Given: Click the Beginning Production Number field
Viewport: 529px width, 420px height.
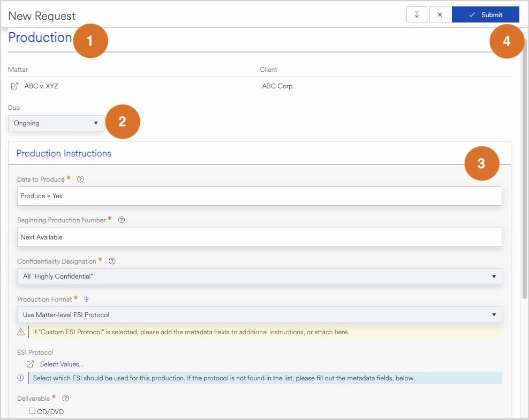Looking at the screenshot, I should (x=260, y=237).
